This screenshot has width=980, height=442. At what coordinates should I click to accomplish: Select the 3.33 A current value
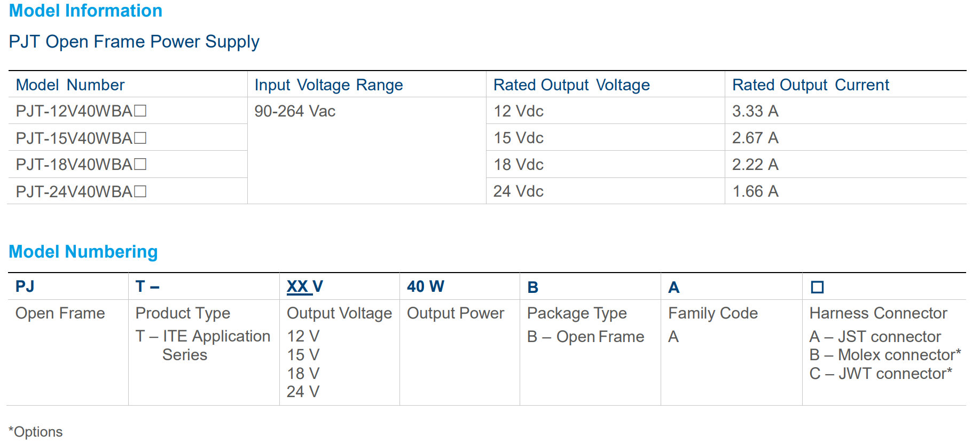[755, 111]
